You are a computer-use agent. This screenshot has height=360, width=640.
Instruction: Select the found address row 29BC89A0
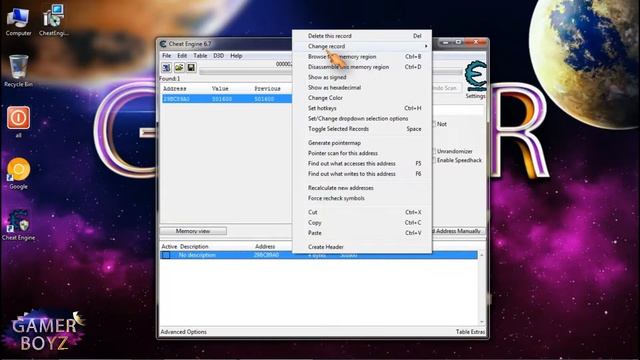(x=227, y=99)
